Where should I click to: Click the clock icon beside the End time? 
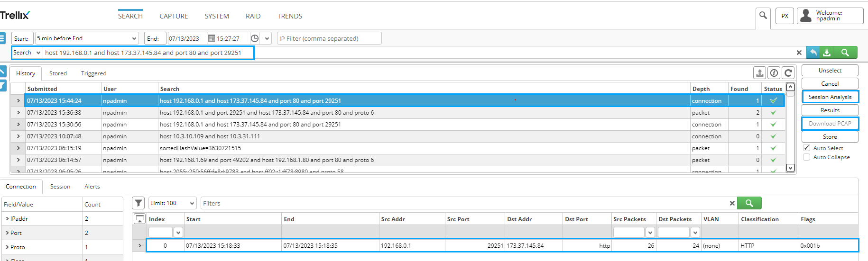click(x=255, y=38)
